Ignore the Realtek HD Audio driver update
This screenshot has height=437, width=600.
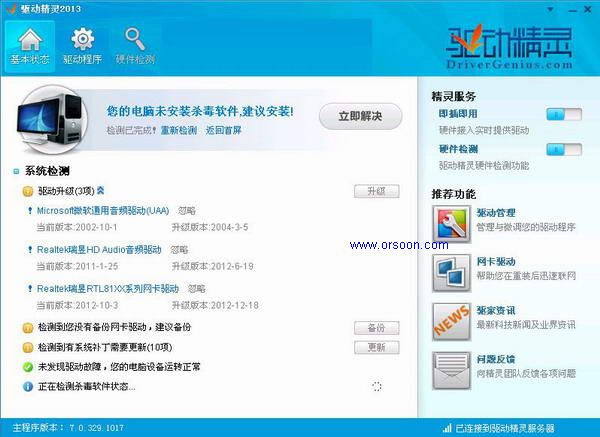coord(179,250)
